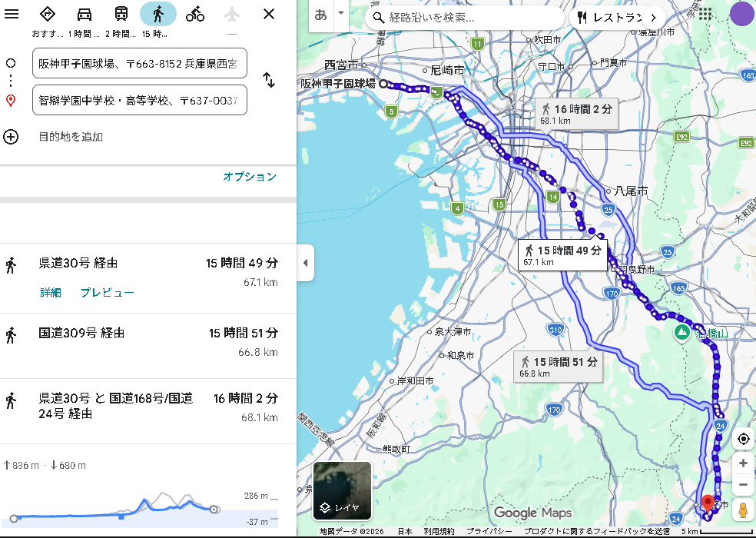The height and width of the screenshot is (538, 756).
Task: Open Google apps grid
Action: (x=705, y=15)
